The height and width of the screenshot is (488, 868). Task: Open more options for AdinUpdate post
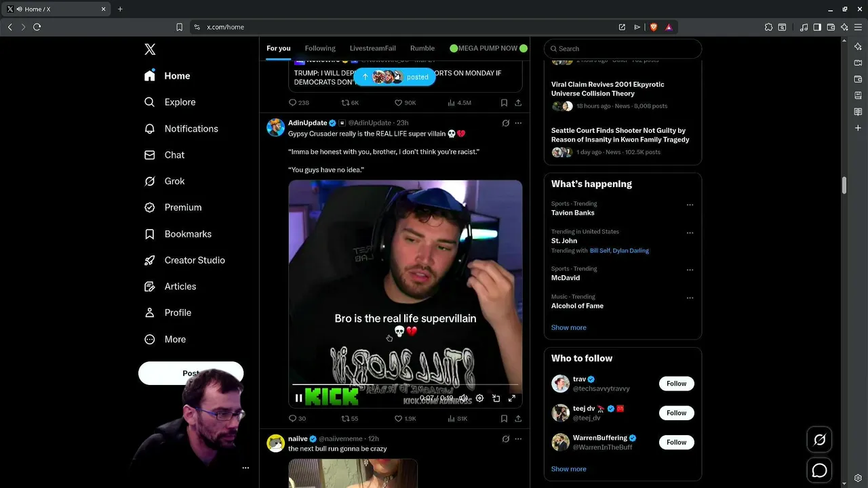coord(518,123)
